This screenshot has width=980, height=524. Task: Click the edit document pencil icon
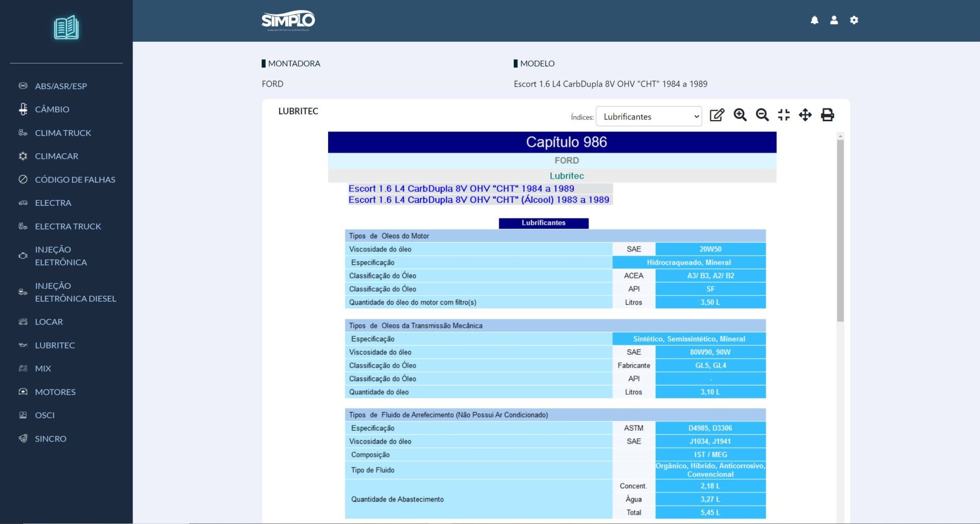(x=717, y=115)
